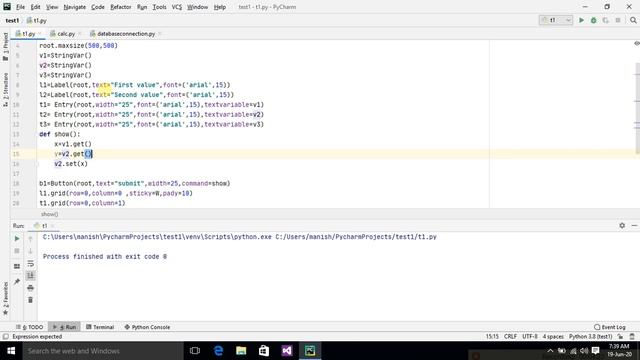The image size is (640, 360).
Task: Run t1 from the main toolbar
Action: click(x=581, y=20)
